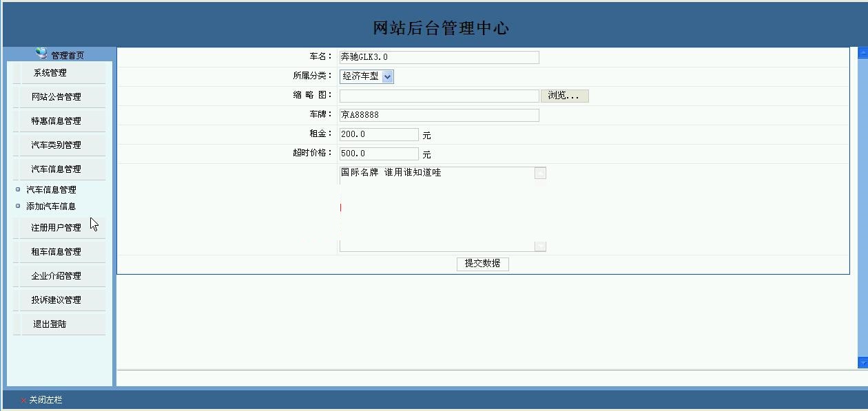Viewport: 868px width, 411px height.
Task: Select the 添加汽车信息 submenu link
Action: point(51,207)
